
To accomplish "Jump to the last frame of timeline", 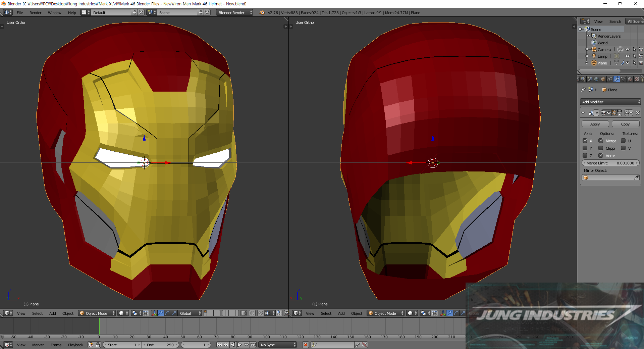I will 253,345.
